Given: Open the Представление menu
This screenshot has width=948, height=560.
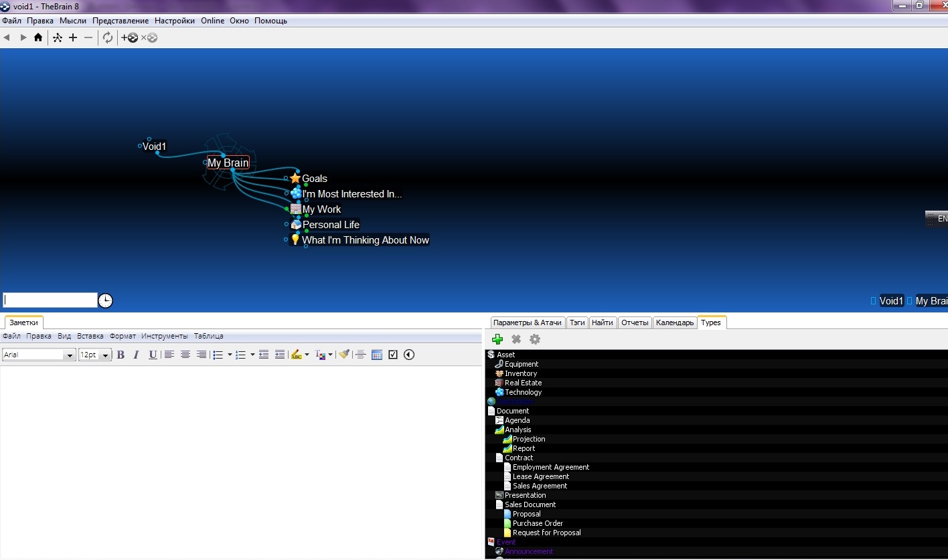Looking at the screenshot, I should coord(121,21).
